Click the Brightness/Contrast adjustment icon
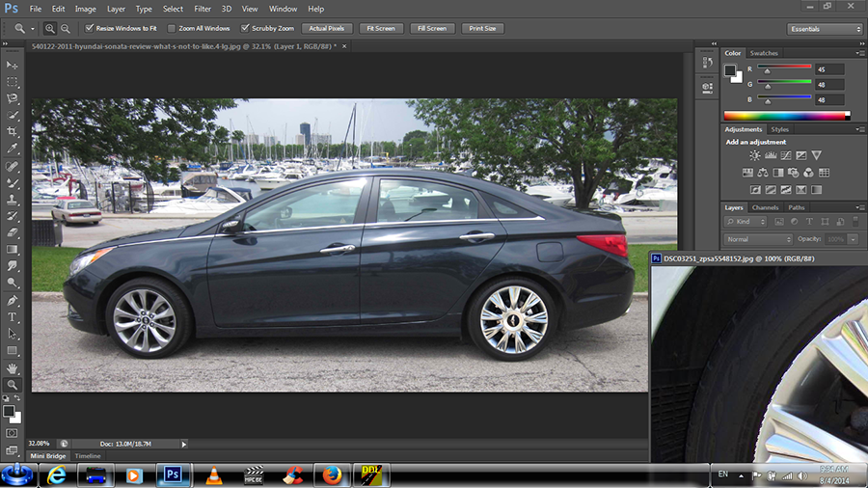Screen dimensions: 868x488 (x=755, y=155)
